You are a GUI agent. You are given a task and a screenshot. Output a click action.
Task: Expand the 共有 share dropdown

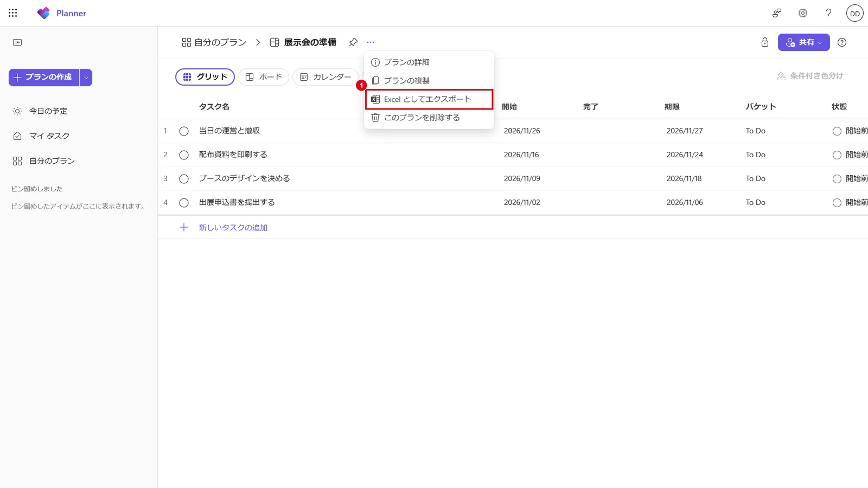tap(820, 42)
